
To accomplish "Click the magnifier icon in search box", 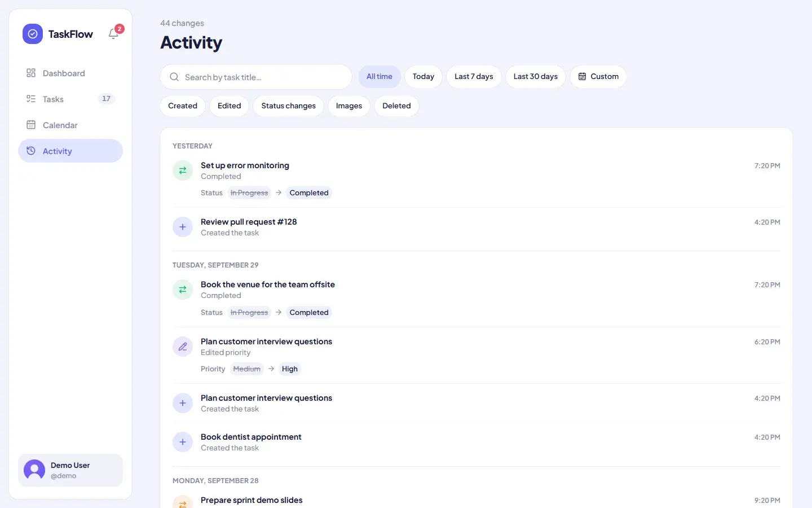I will point(174,77).
